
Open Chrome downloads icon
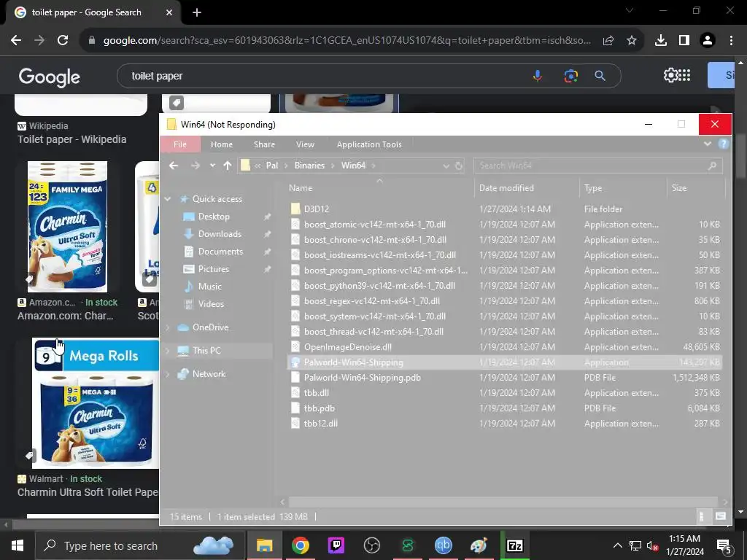(x=660, y=41)
